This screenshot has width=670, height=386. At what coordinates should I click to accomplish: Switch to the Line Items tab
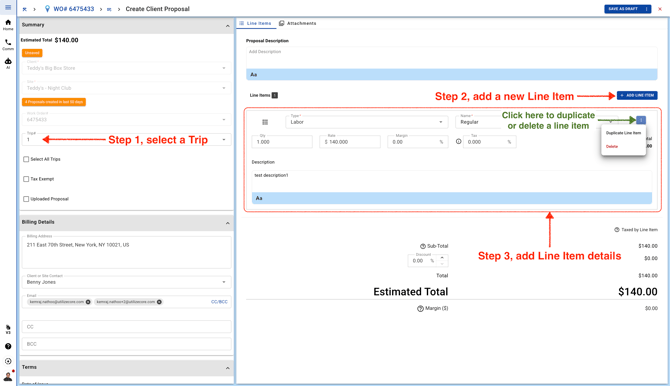click(x=255, y=24)
